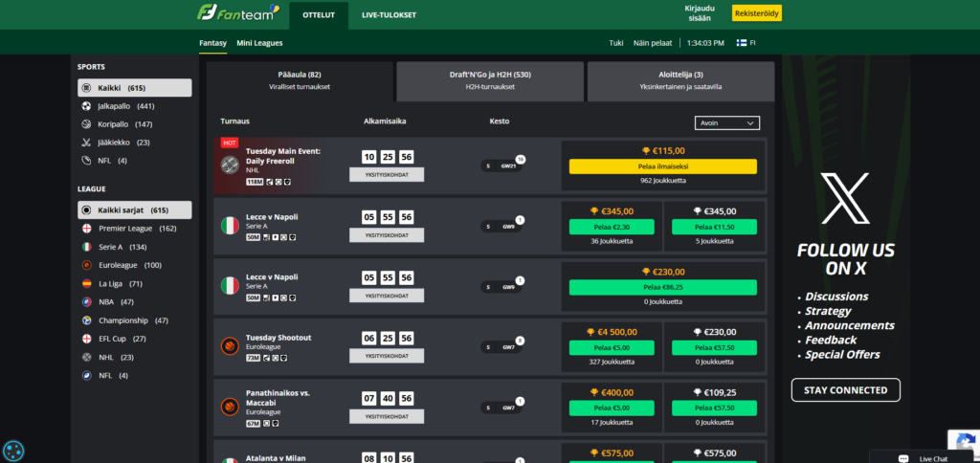Click the Stay Connected button

coord(846,390)
